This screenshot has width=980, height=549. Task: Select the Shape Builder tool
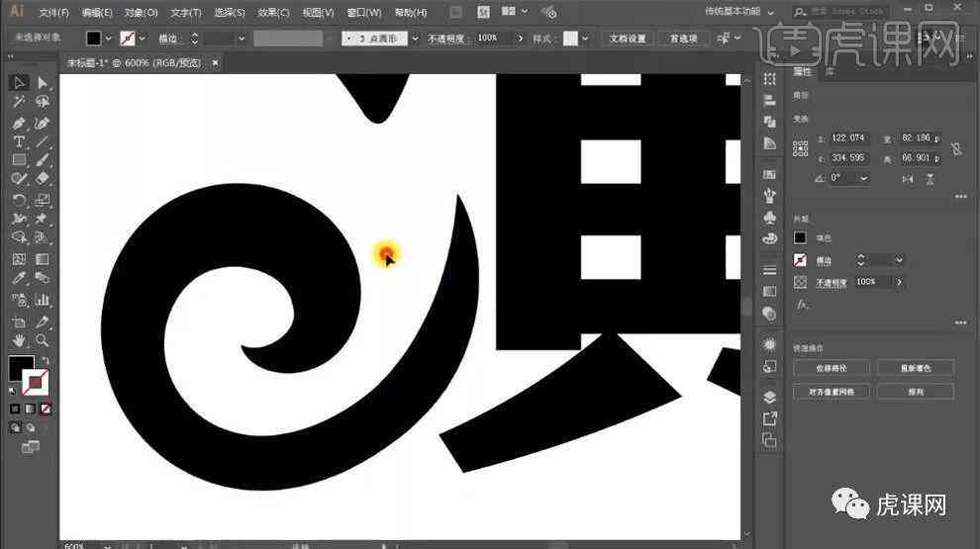point(19,237)
